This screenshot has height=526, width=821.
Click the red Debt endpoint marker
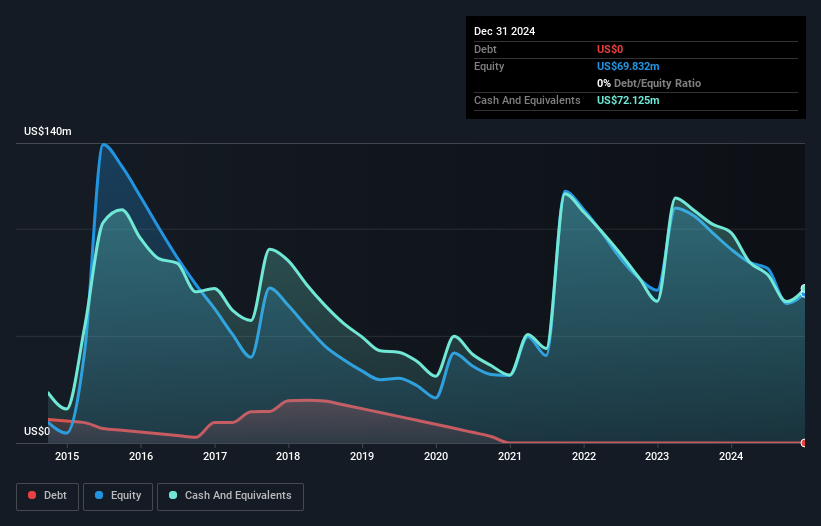pyautogui.click(x=804, y=443)
